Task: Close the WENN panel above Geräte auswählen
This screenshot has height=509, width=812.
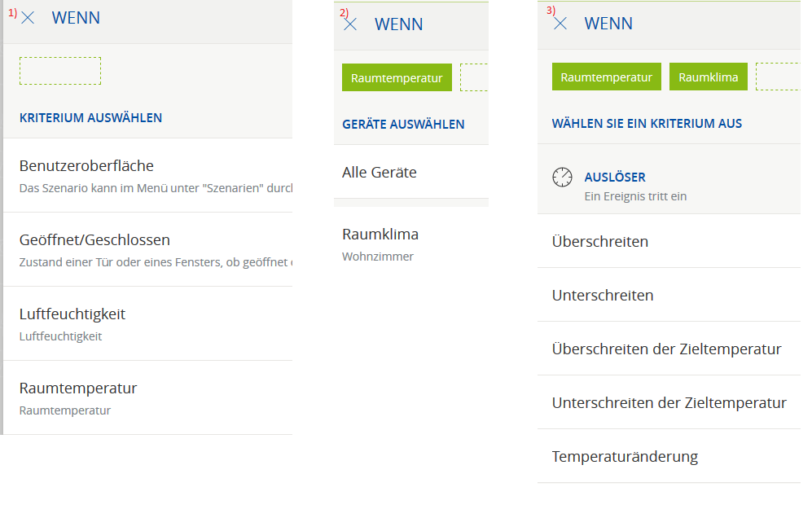Action: click(350, 24)
